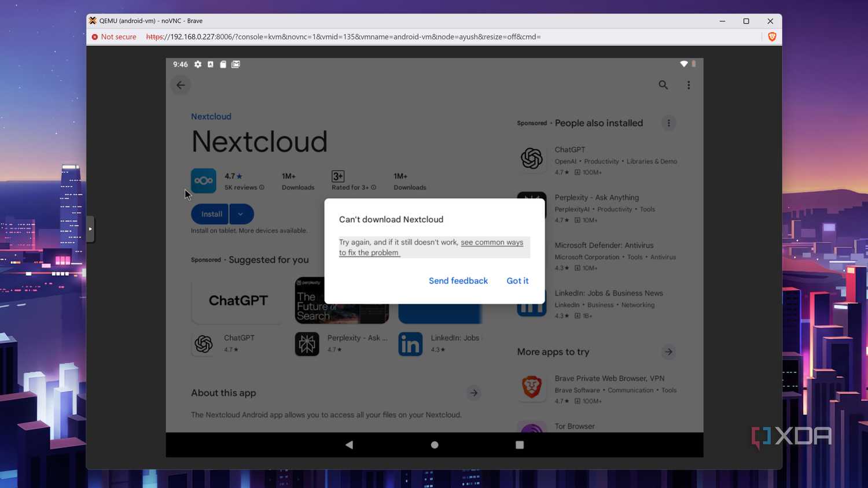
Task: Open options for People also installed section
Action: 668,123
